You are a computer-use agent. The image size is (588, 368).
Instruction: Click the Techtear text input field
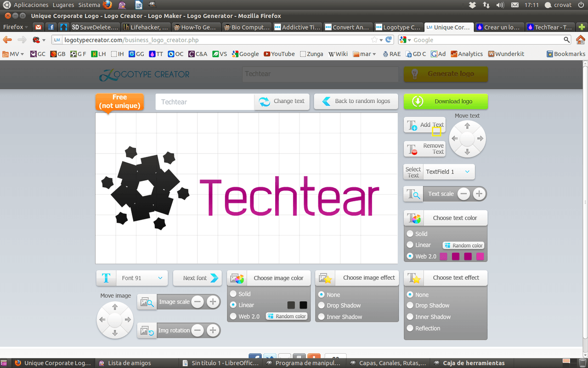point(204,102)
